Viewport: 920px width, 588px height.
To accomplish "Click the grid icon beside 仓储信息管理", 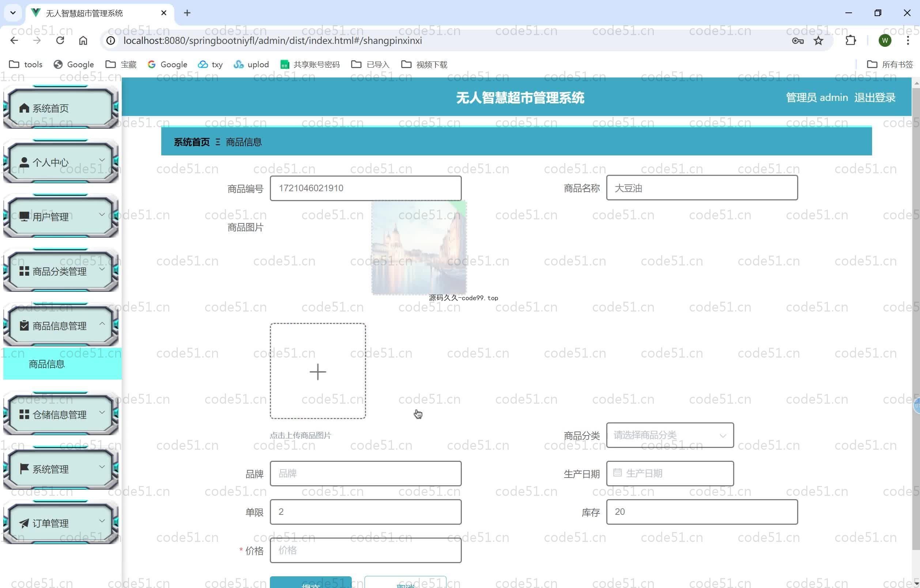I will [24, 415].
